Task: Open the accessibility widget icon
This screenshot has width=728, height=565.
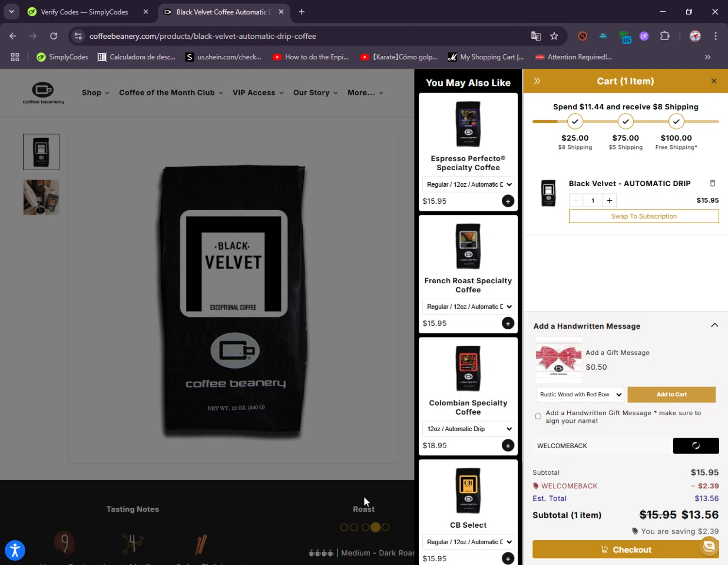Action: point(15,550)
